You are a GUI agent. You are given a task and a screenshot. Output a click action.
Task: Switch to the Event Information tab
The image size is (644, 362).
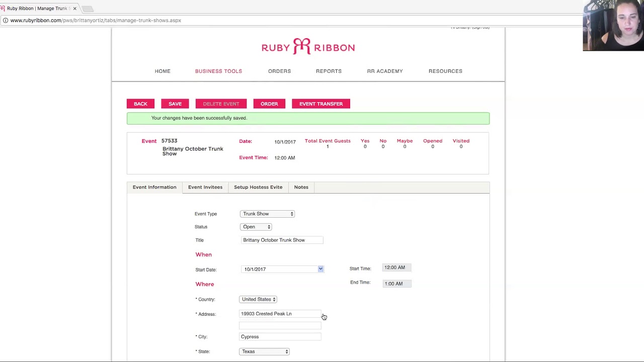coord(154,187)
